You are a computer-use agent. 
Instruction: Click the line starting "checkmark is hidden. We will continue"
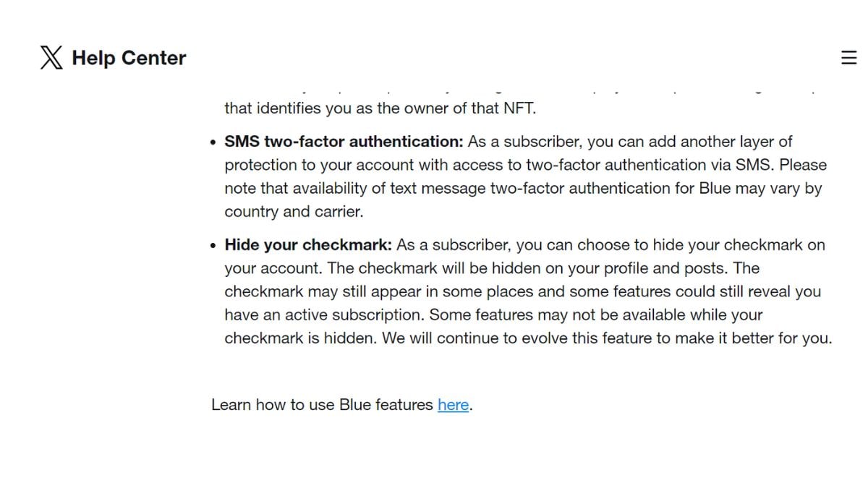528,338
